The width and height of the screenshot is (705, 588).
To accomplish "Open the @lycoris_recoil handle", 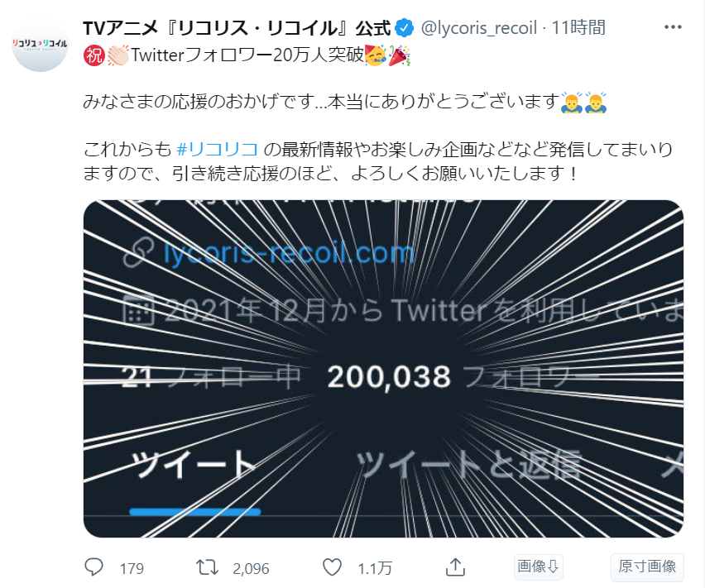I will 479,28.
